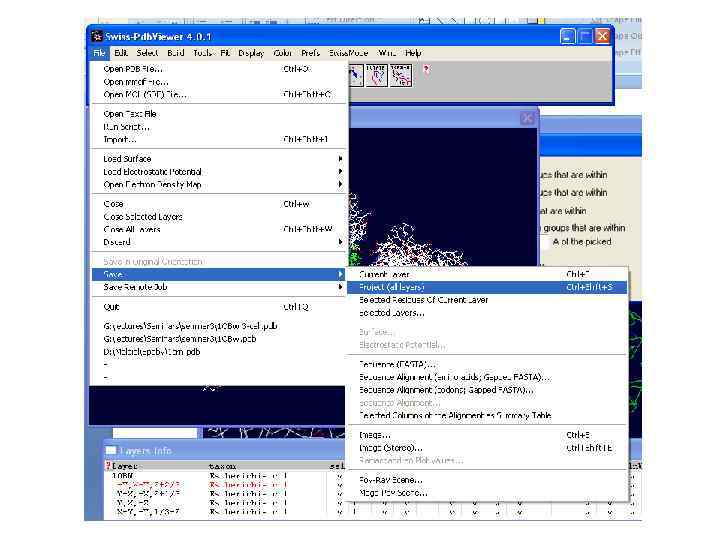The width and height of the screenshot is (720, 540).
Task: Choose Image with Ctrl+E shortcut in Save submenu
Action: (487, 435)
